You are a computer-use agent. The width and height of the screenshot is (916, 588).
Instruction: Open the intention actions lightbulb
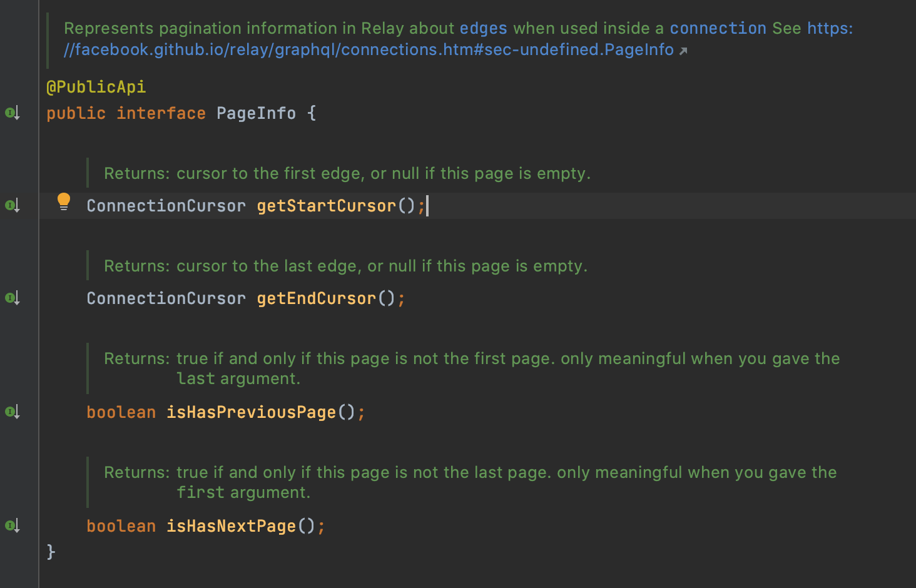point(64,201)
